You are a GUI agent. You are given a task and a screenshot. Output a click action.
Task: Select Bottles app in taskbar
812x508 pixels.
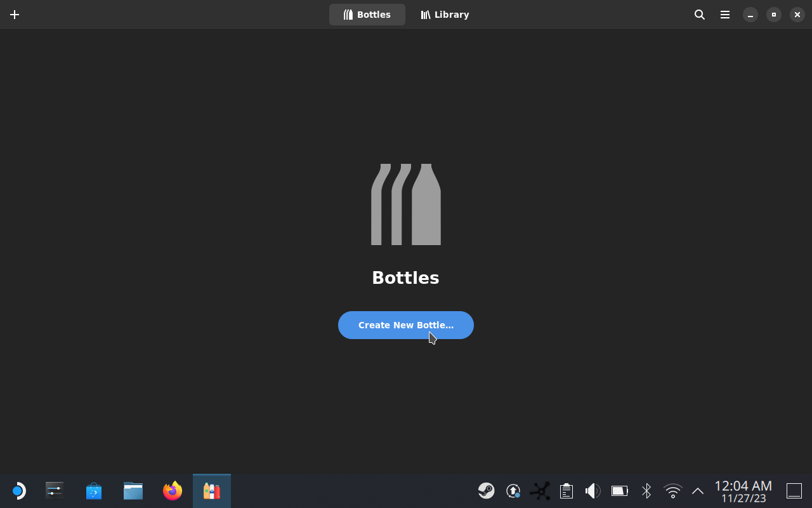click(212, 491)
